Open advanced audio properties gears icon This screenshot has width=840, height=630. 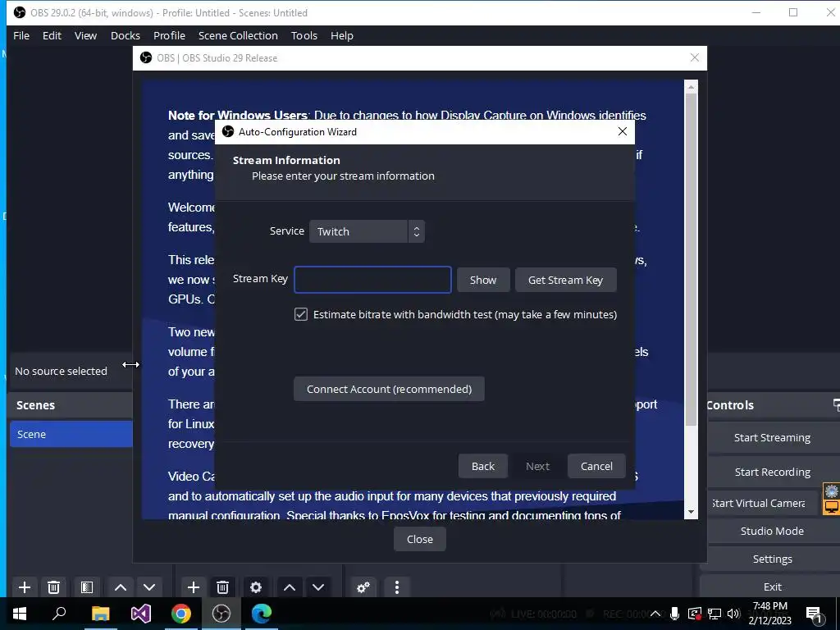coord(363,587)
